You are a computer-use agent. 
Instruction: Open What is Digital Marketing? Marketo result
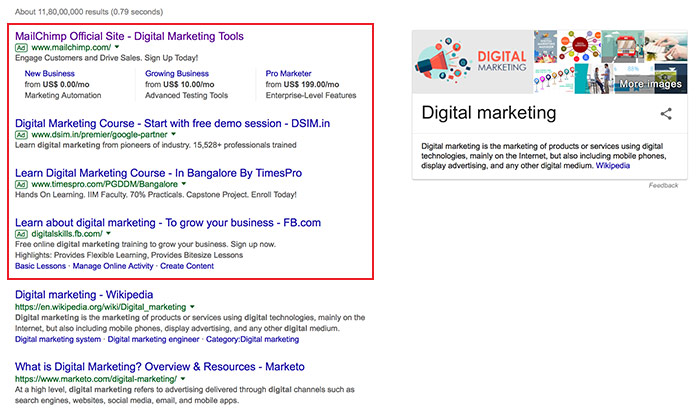point(160,366)
